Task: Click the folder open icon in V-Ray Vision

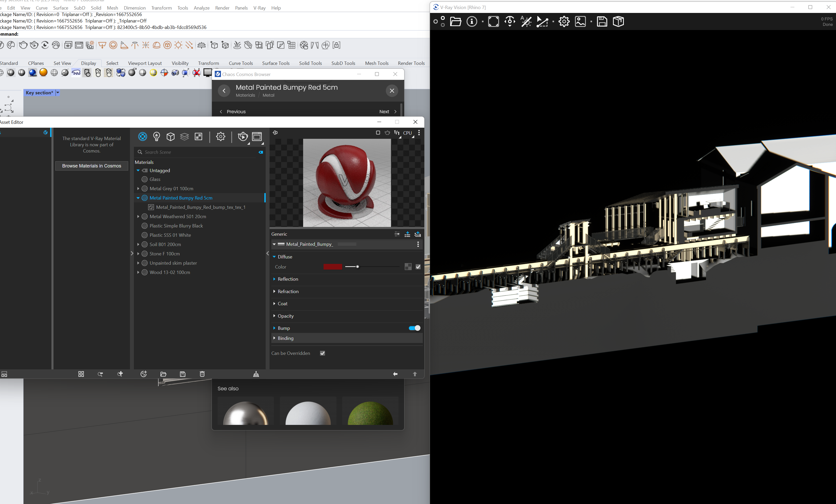Action: click(x=455, y=21)
